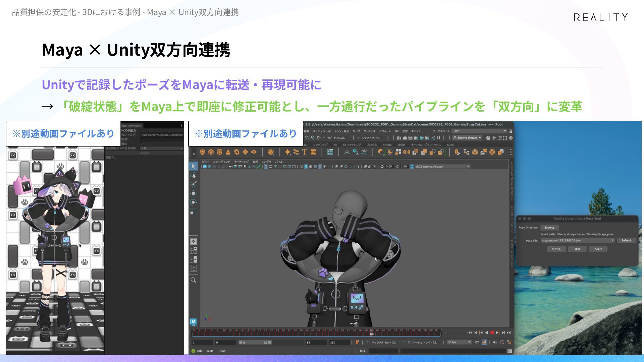Open the ライティング viewport menu
Image resolution: width=644 pixels, height=362 pixels.
click(241, 162)
